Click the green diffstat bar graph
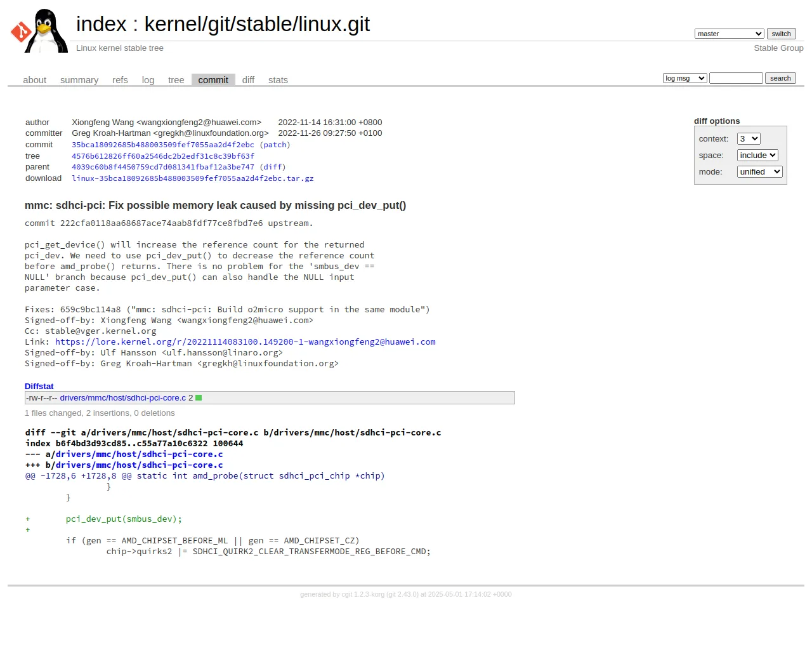 tap(199, 398)
